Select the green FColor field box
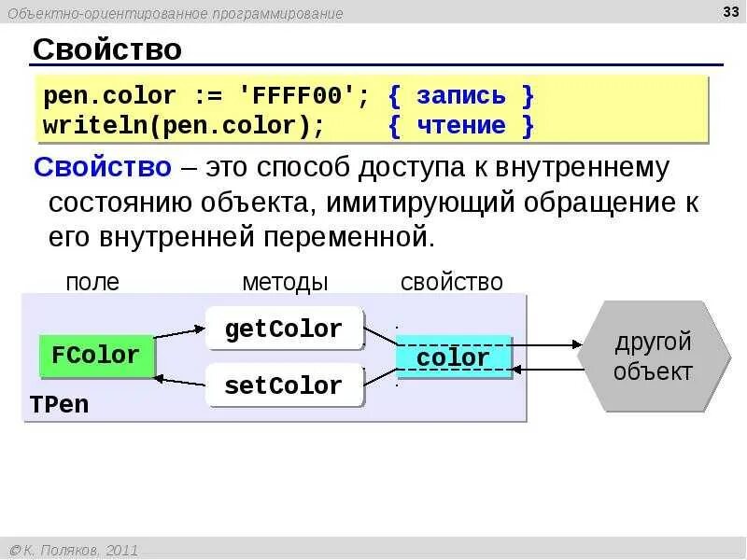 (97, 357)
